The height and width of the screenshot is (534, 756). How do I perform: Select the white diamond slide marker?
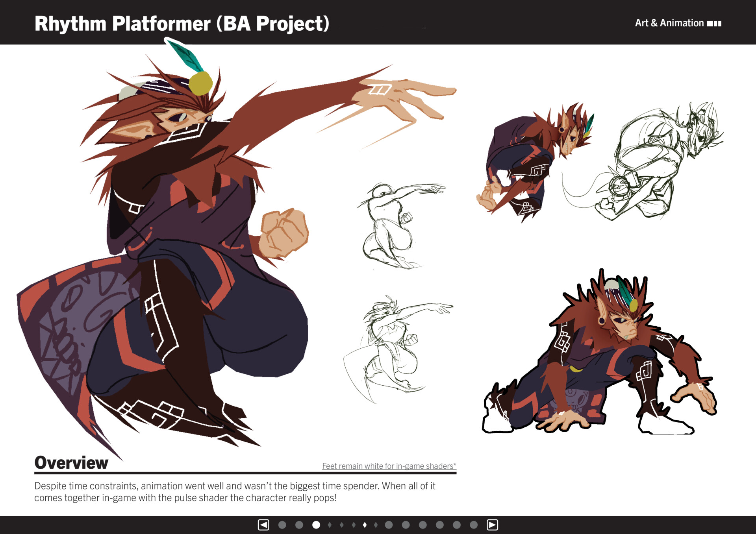[364, 524]
